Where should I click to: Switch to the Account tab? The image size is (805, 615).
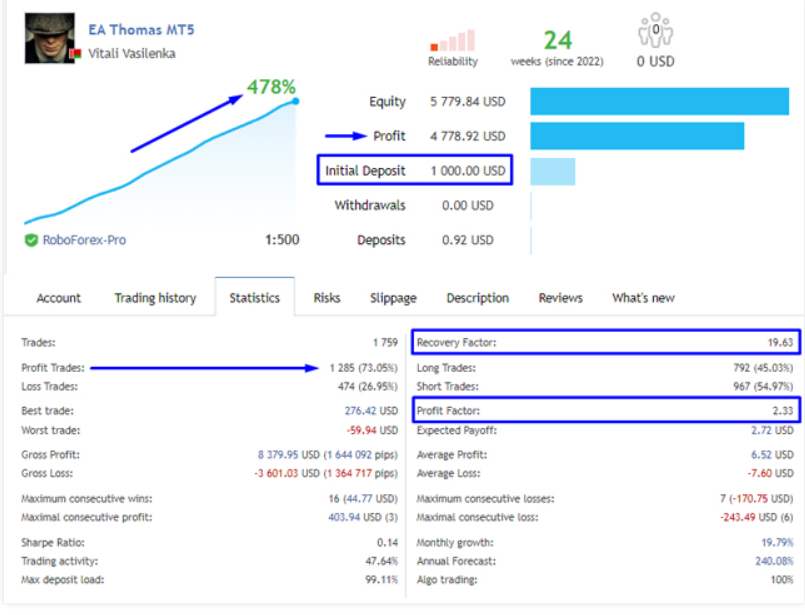pyautogui.click(x=59, y=298)
